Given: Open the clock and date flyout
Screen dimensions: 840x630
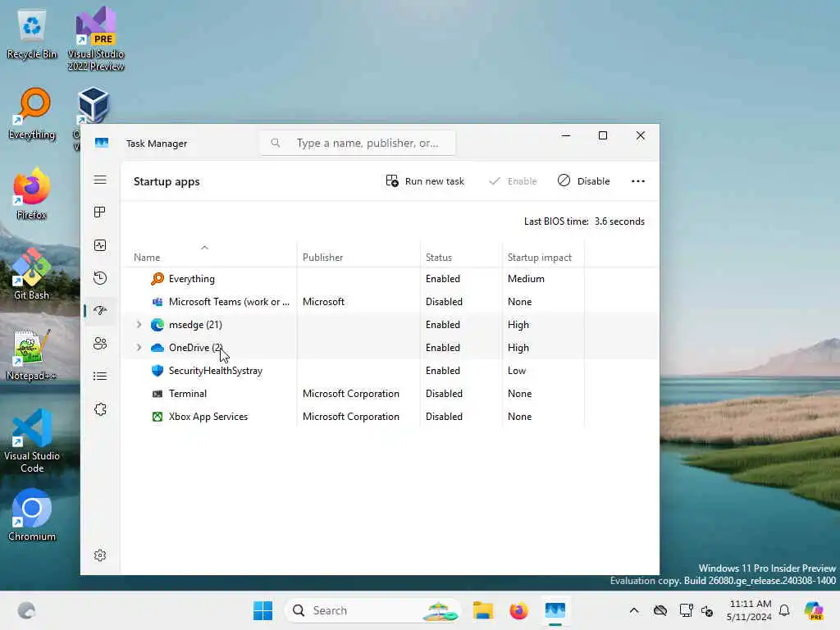Looking at the screenshot, I should coord(749,610).
